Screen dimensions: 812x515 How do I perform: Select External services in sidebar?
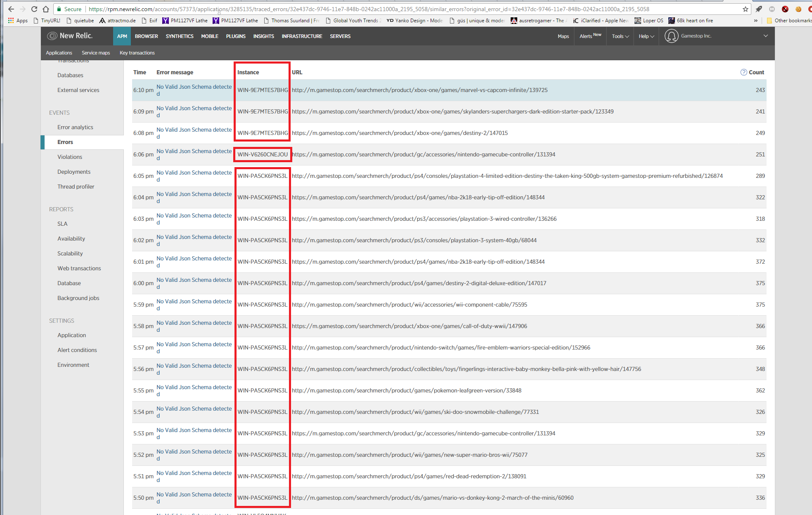(78, 90)
